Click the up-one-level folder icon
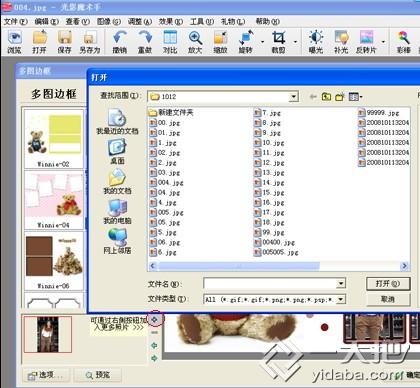This screenshot has width=420, height=388. tap(326, 97)
